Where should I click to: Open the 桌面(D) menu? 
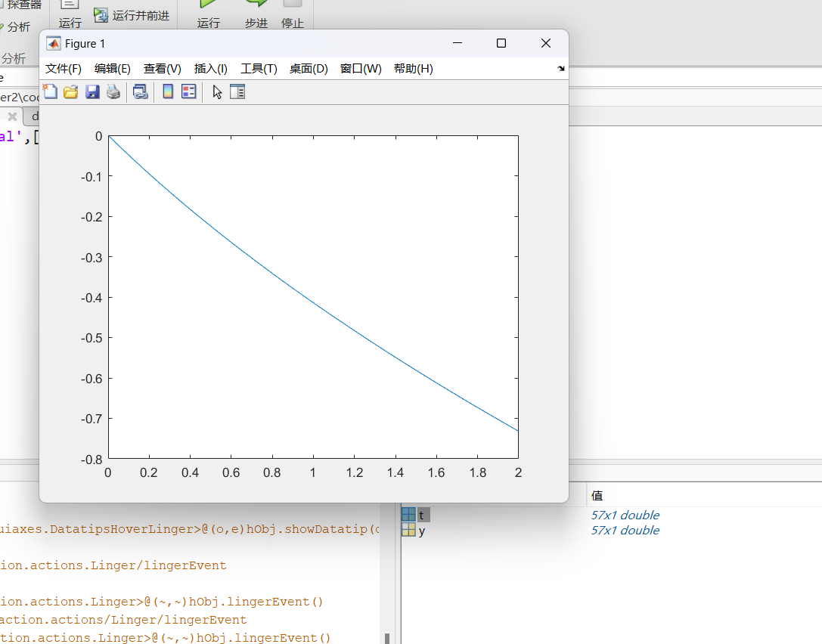tap(309, 69)
